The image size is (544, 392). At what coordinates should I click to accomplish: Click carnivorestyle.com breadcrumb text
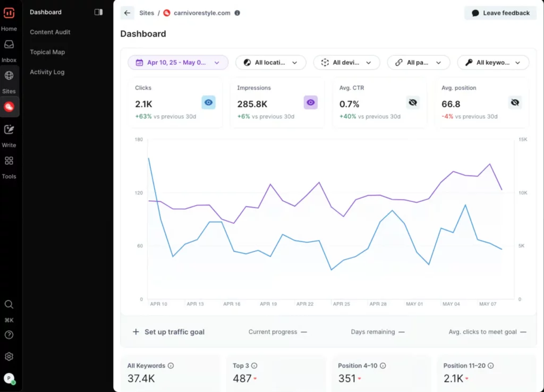click(202, 13)
